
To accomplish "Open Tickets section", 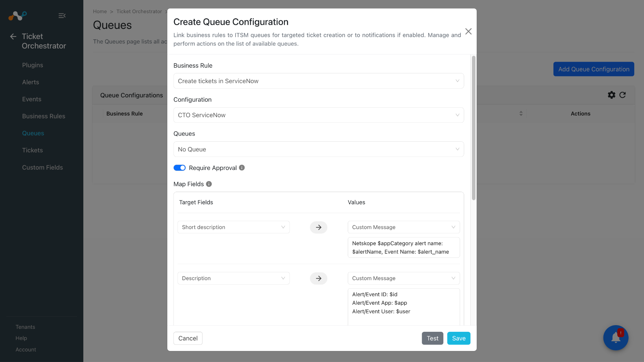I will 32,150.
